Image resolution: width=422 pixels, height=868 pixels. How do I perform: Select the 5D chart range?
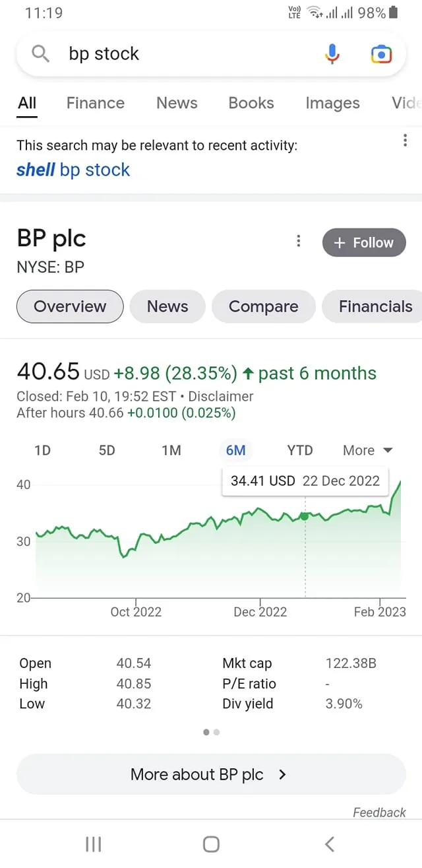tap(107, 450)
